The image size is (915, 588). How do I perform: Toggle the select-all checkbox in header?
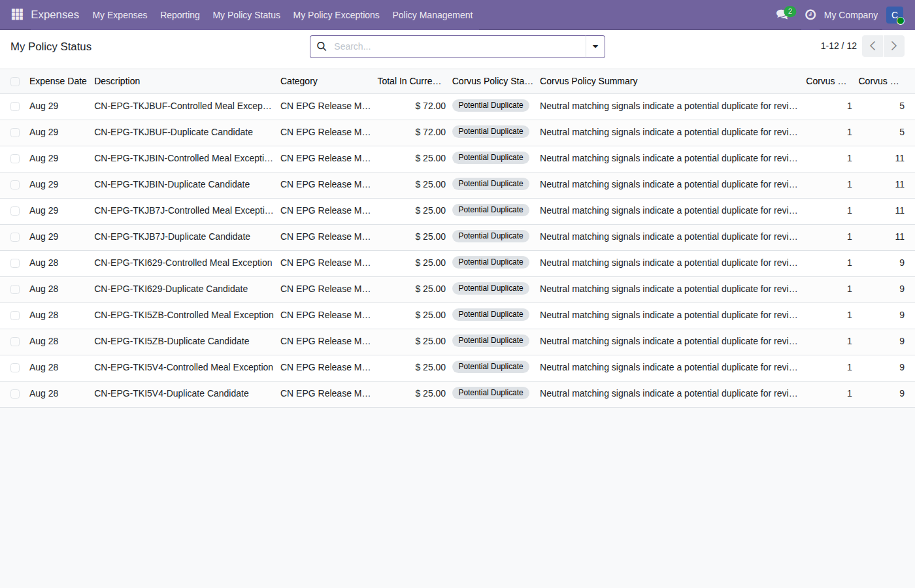point(15,82)
